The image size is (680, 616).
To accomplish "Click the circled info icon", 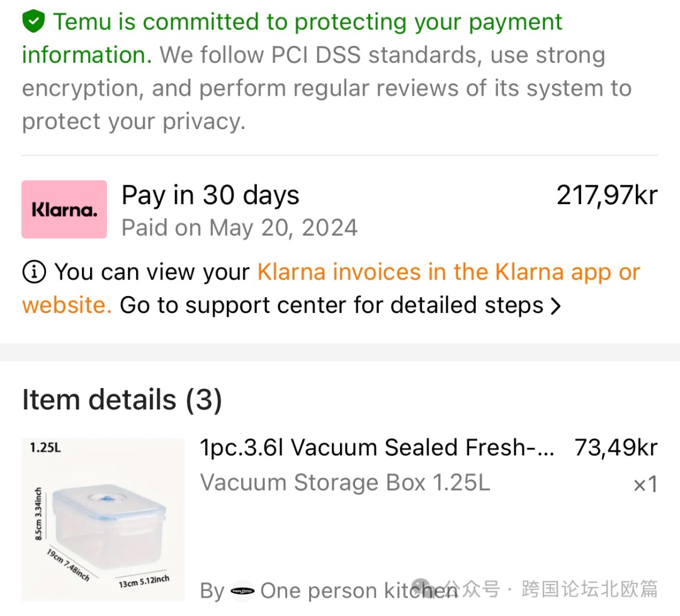I will 34,272.
